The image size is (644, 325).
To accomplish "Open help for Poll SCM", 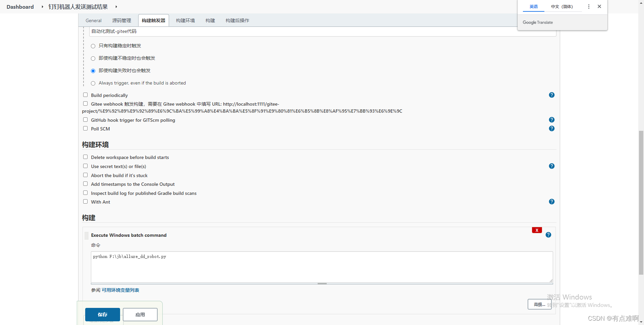I will (551, 128).
